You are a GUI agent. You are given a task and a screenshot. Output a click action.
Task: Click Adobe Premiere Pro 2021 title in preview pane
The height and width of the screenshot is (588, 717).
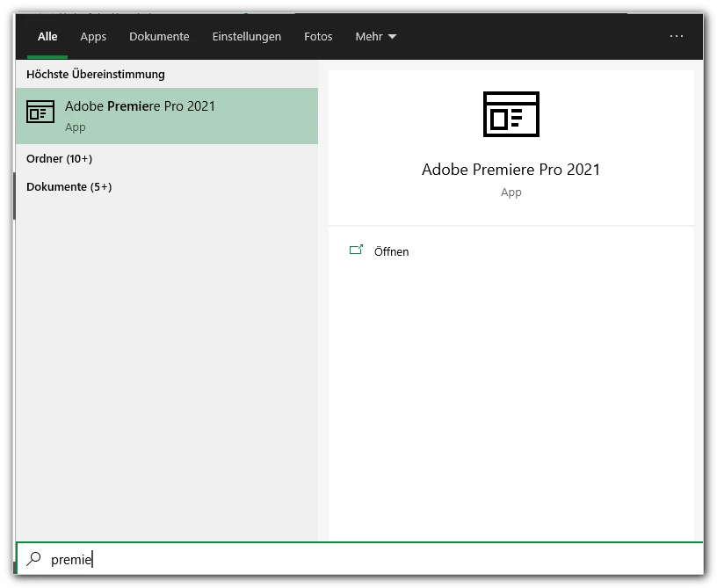(x=511, y=170)
